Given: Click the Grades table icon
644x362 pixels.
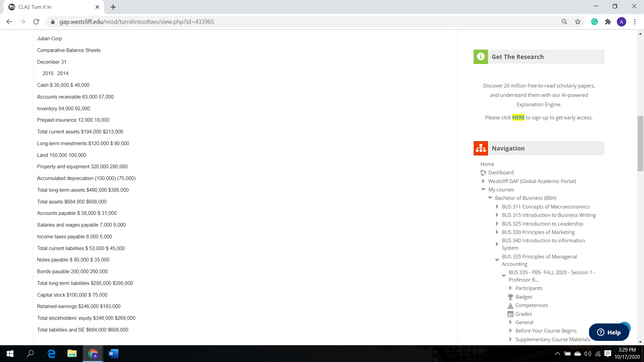Looking at the screenshot, I should (x=510, y=314).
